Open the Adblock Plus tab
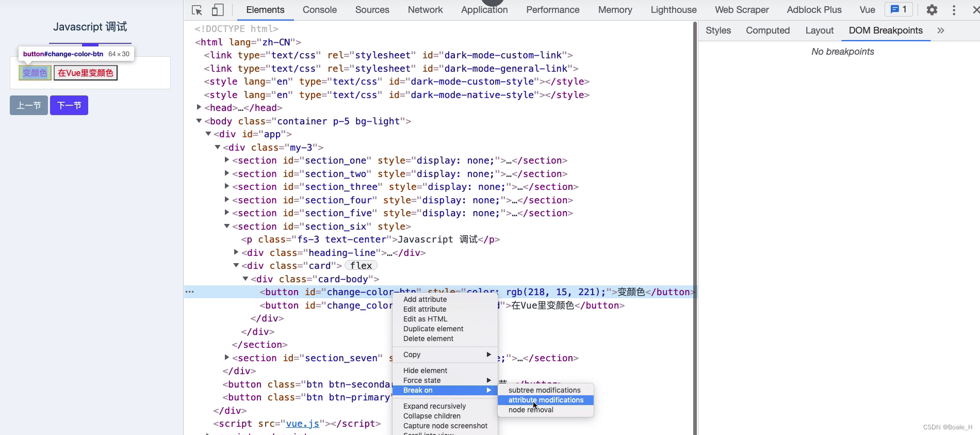 click(x=814, y=10)
